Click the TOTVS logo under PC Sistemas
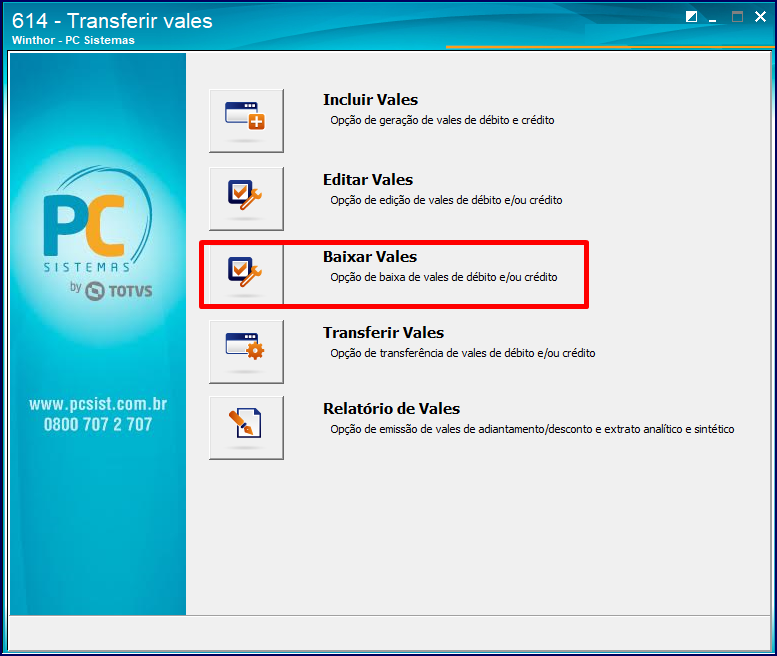The image size is (777, 656). [x=118, y=291]
